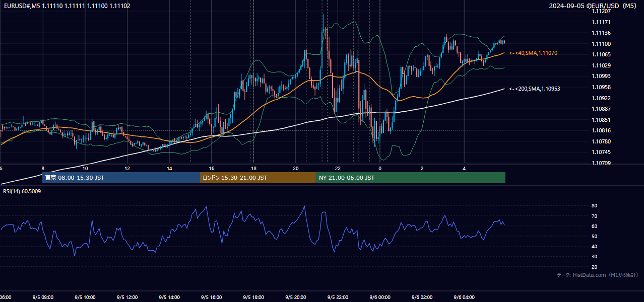Click hour tick 18 under price chart

click(x=253, y=168)
